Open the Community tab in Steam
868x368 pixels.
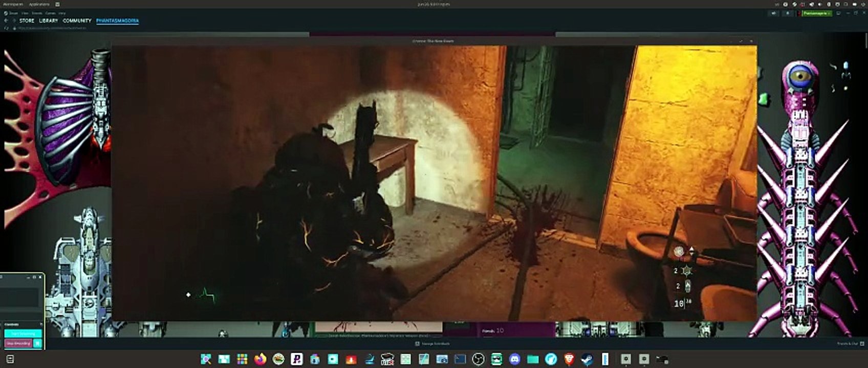pos(77,20)
